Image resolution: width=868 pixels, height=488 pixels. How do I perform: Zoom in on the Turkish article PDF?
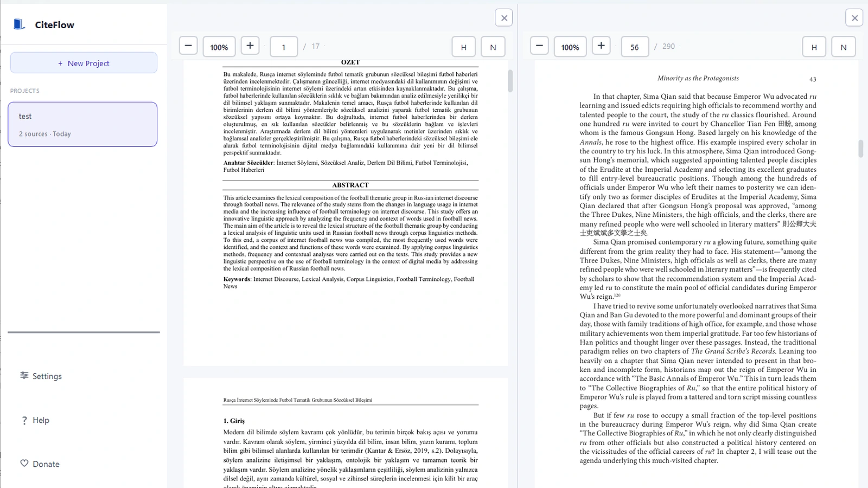click(250, 46)
